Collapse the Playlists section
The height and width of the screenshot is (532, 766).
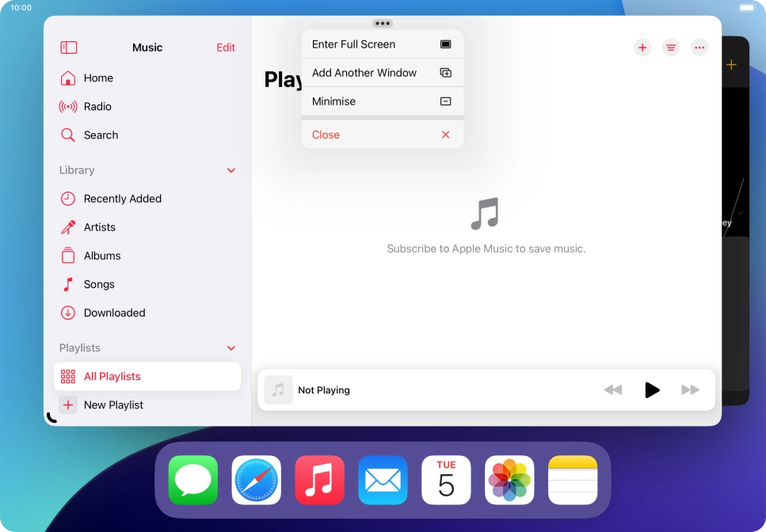231,348
